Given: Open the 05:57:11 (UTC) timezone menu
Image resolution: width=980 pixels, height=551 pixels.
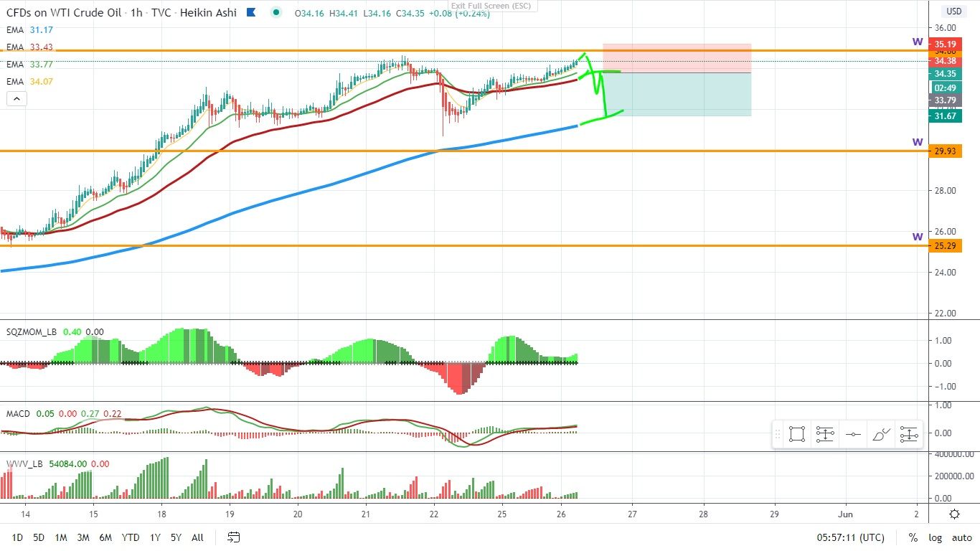Looking at the screenshot, I should 850,537.
